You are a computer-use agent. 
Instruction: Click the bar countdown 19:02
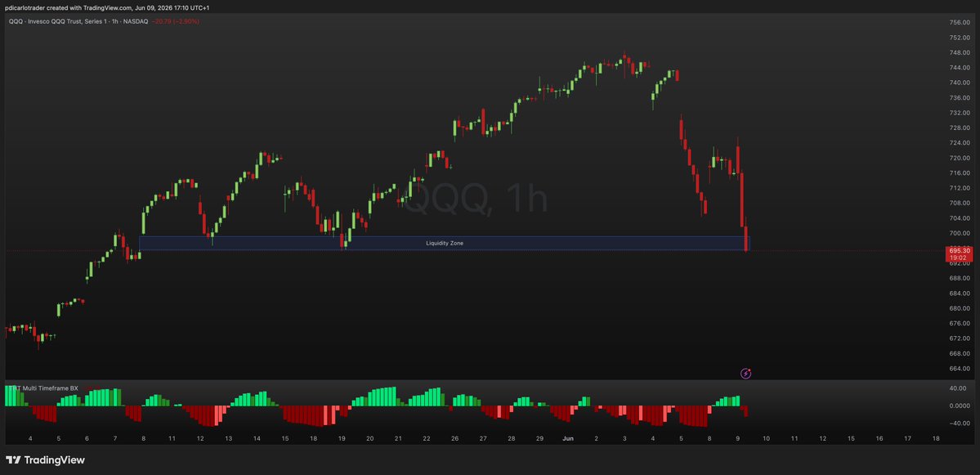coord(959,258)
